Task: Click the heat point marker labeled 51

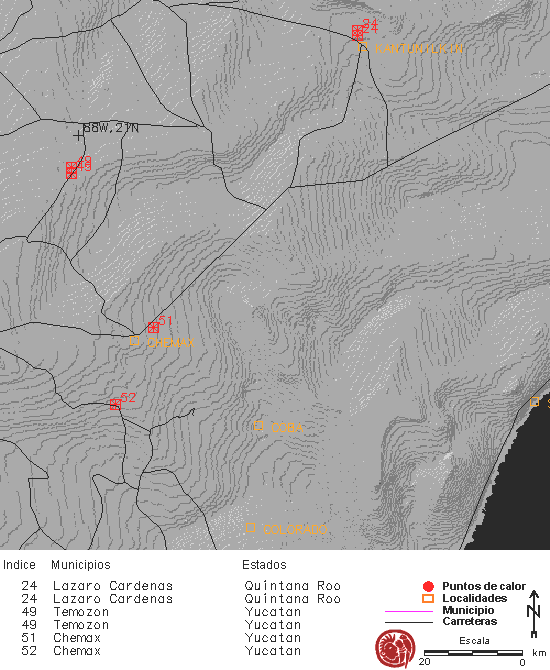Action: (153, 328)
